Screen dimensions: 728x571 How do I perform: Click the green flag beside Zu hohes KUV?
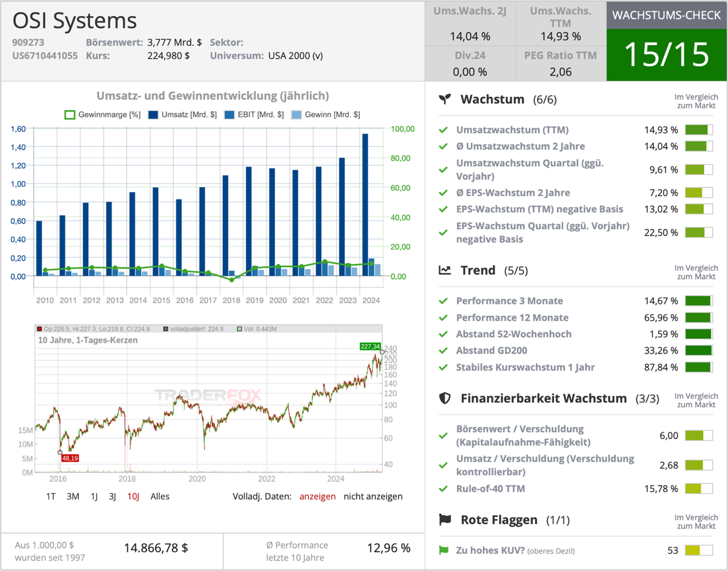point(444,550)
